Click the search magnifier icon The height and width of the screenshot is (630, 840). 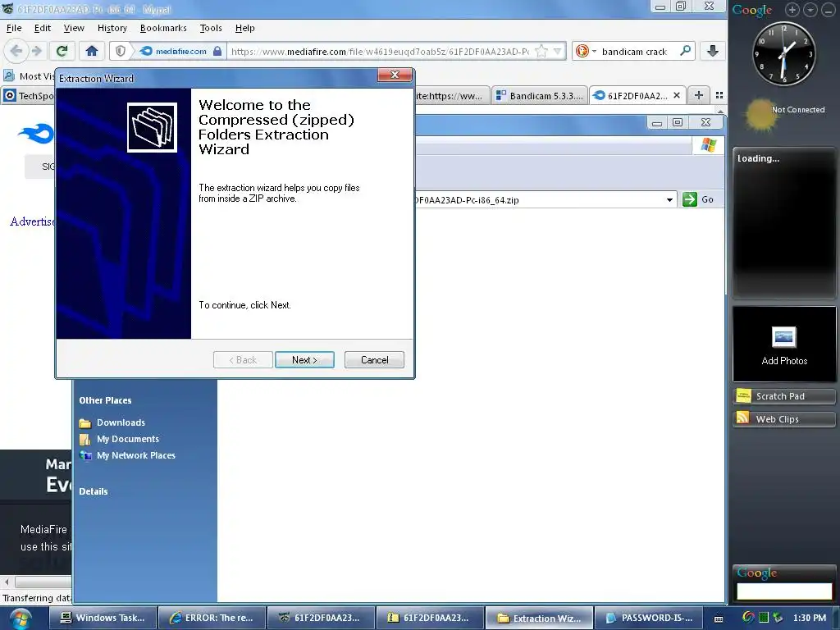tap(685, 51)
